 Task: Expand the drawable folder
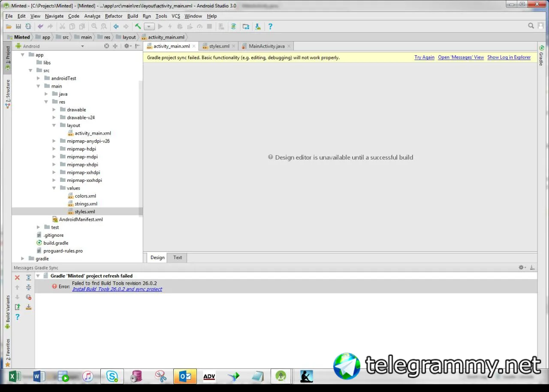point(54,110)
